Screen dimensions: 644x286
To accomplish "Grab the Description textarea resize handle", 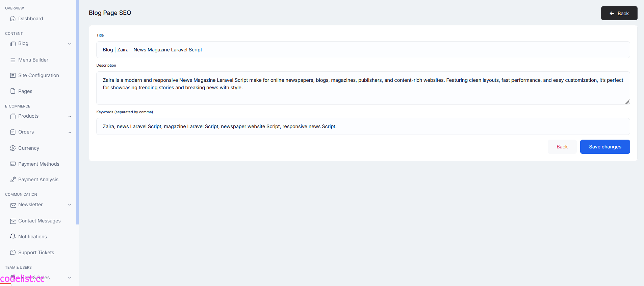I will click(x=627, y=102).
